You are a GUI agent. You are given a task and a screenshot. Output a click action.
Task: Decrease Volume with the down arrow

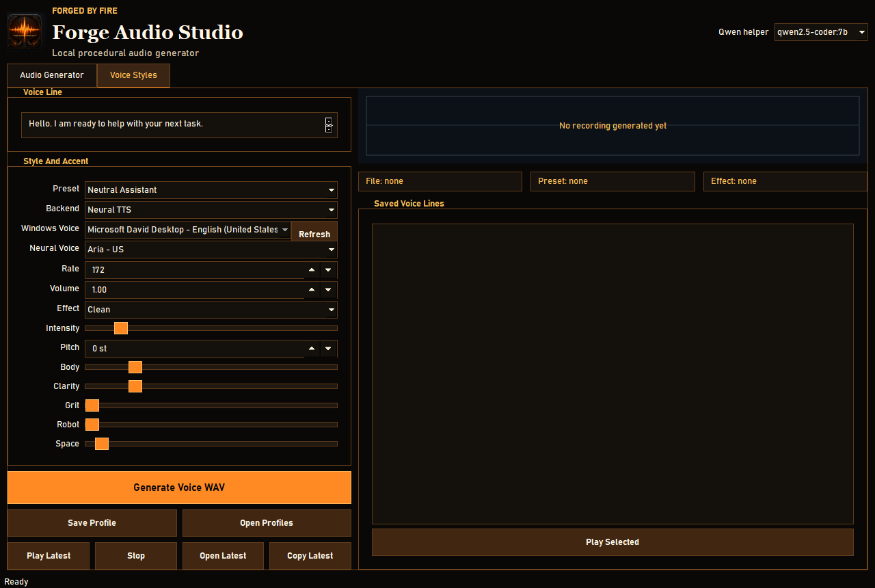(328, 290)
